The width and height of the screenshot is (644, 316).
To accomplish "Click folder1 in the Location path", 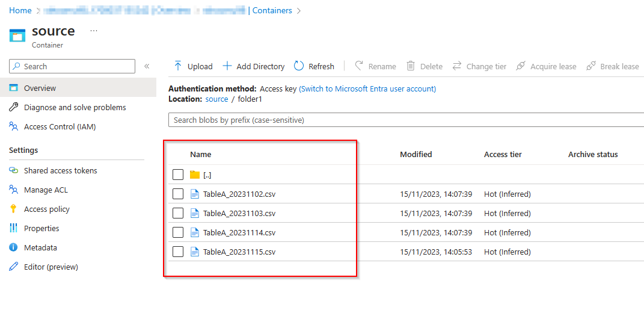I will [x=250, y=99].
